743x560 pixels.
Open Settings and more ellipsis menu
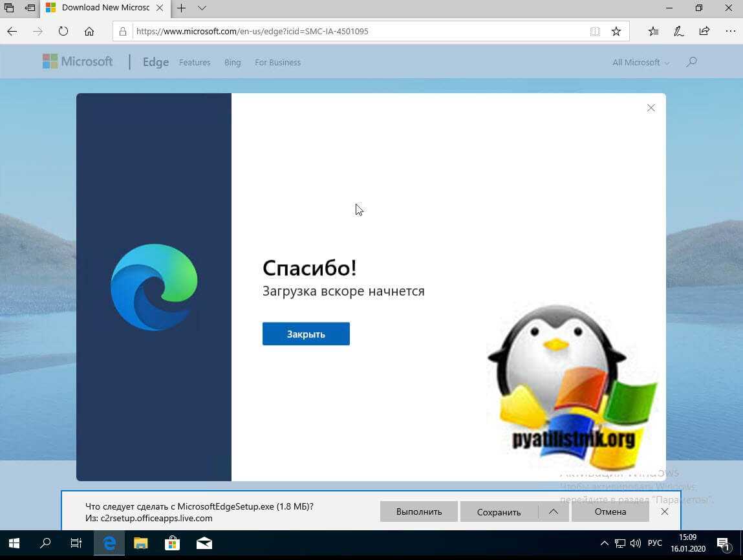tap(730, 31)
